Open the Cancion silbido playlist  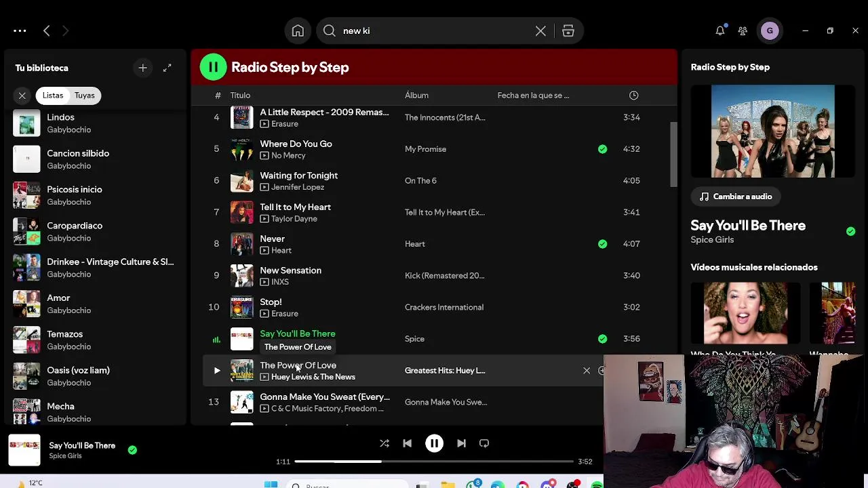(95, 159)
